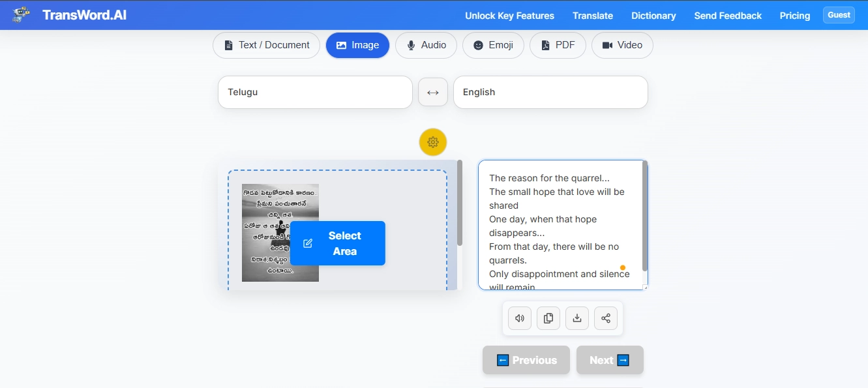The height and width of the screenshot is (388, 868).
Task: Click the Unlock Key Features link
Action: click(509, 15)
